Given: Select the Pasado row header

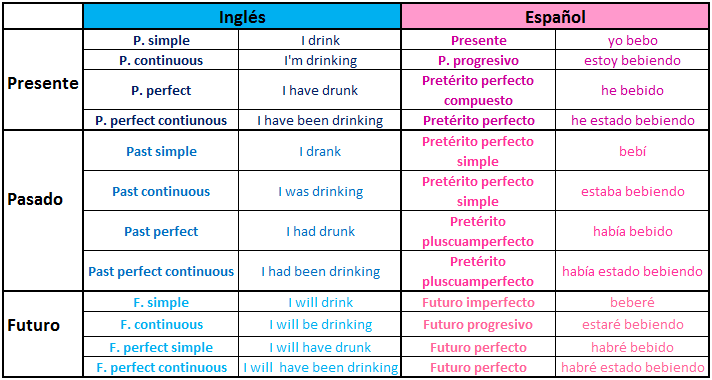Looking at the screenshot, I should coord(43,211).
